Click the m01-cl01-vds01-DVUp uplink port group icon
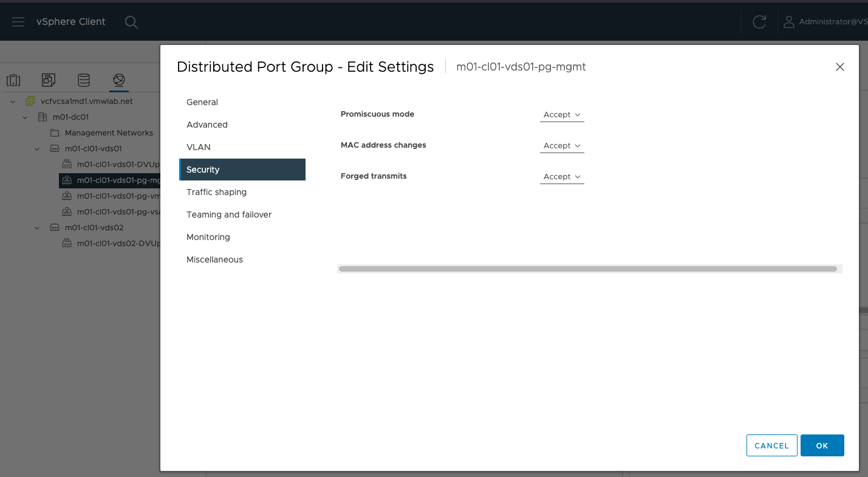 67,164
